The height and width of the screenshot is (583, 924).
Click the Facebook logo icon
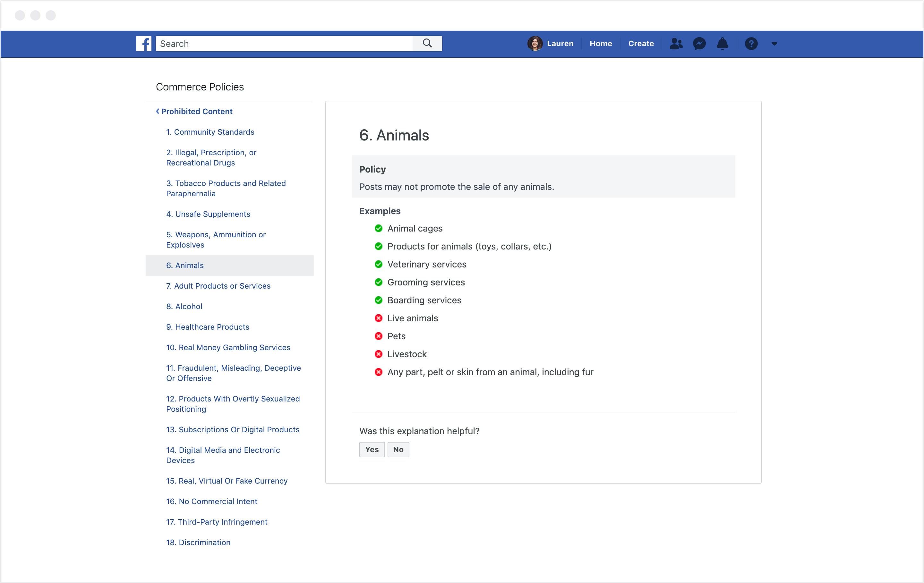(143, 44)
